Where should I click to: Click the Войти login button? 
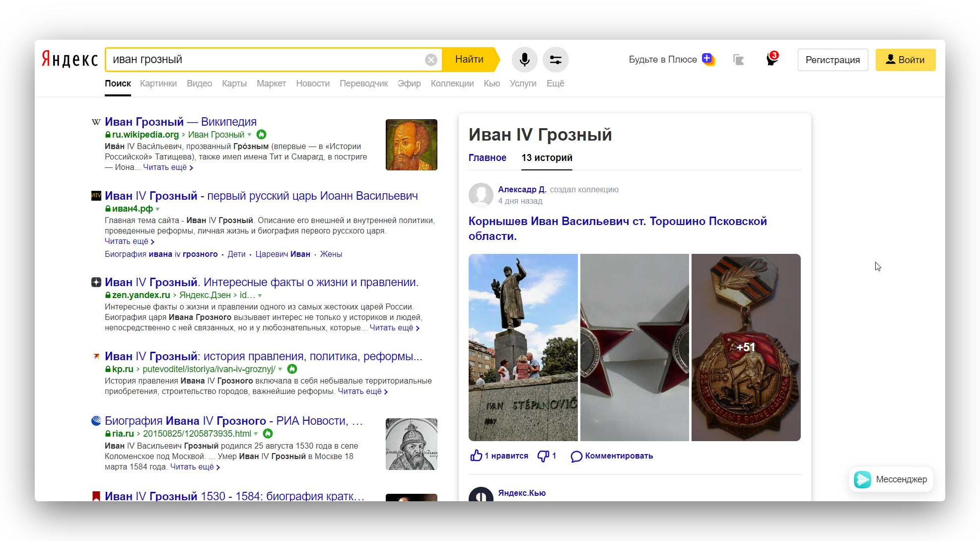point(905,60)
